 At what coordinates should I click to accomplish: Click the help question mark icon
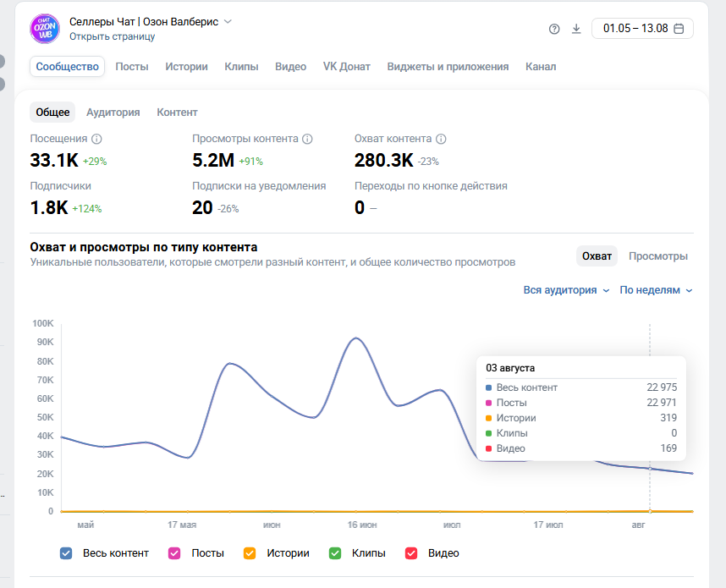click(554, 29)
